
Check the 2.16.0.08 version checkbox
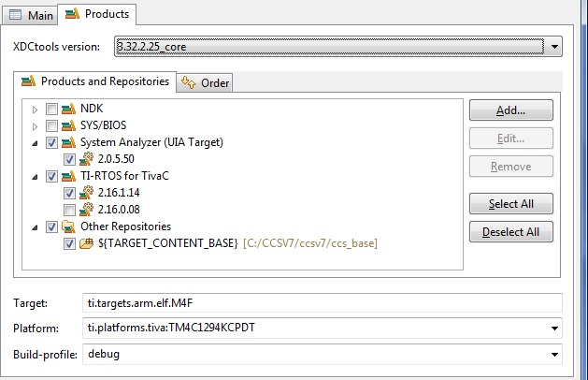coord(69,210)
